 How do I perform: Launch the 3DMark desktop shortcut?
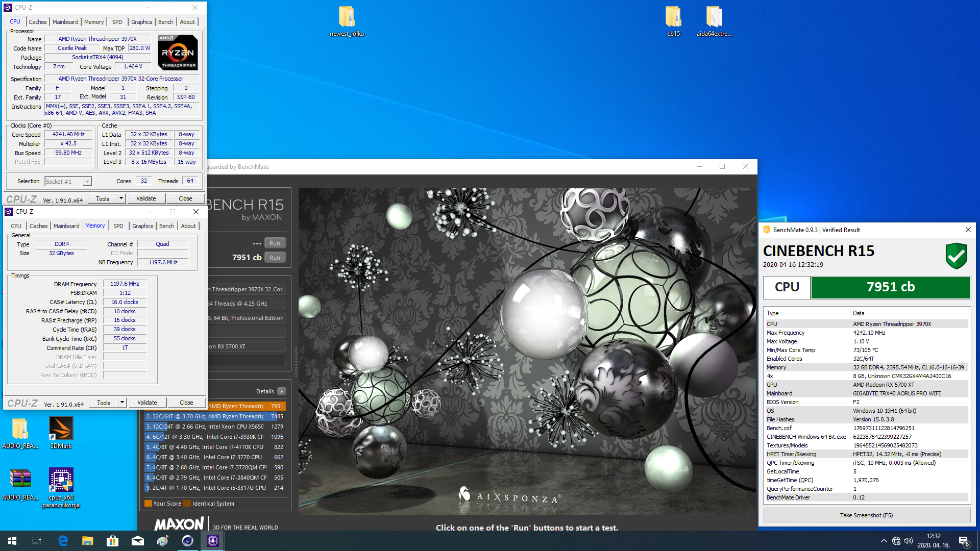point(61,433)
